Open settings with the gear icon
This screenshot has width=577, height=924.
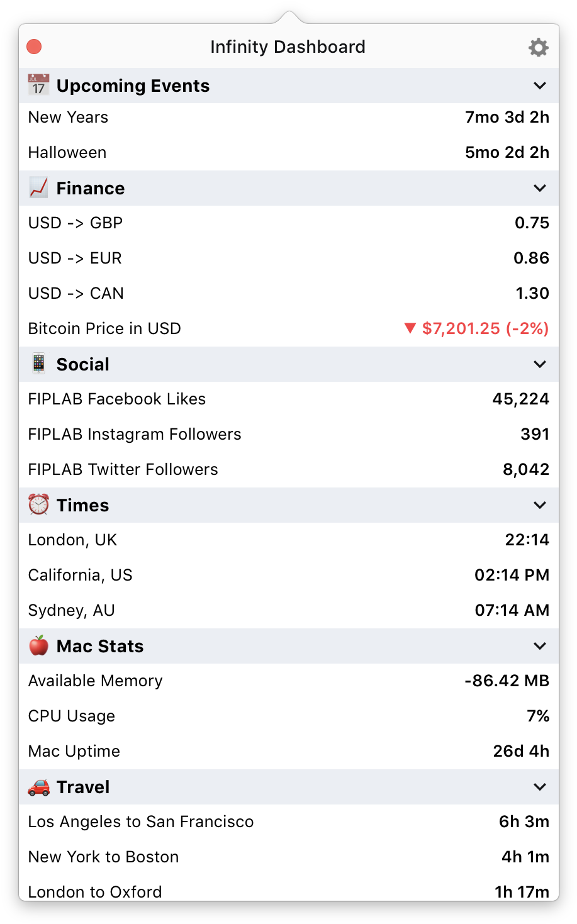[538, 47]
